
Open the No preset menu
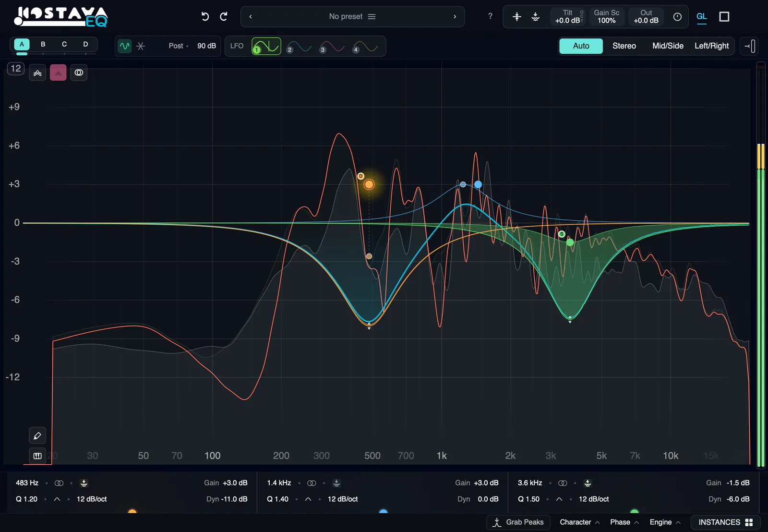pyautogui.click(x=352, y=17)
